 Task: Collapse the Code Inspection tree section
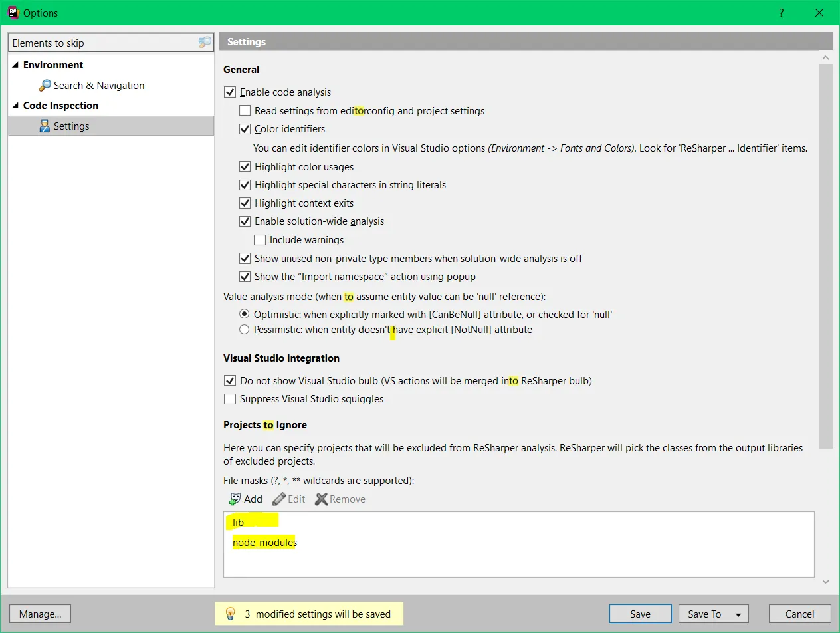[15, 106]
